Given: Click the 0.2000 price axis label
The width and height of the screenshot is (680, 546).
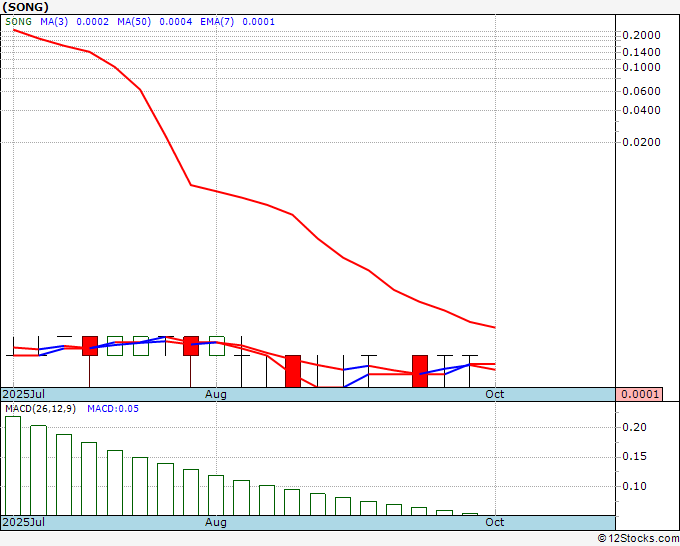Looking at the screenshot, I should coord(641,35).
